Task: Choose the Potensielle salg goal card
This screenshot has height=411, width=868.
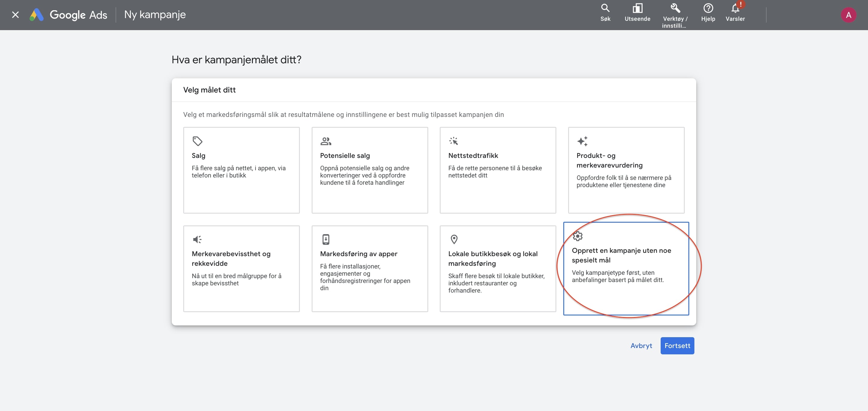Action: pyautogui.click(x=370, y=170)
